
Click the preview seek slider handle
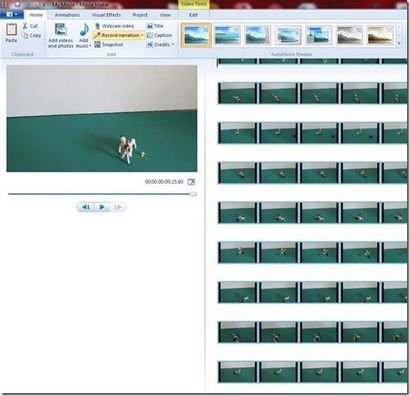193,194
